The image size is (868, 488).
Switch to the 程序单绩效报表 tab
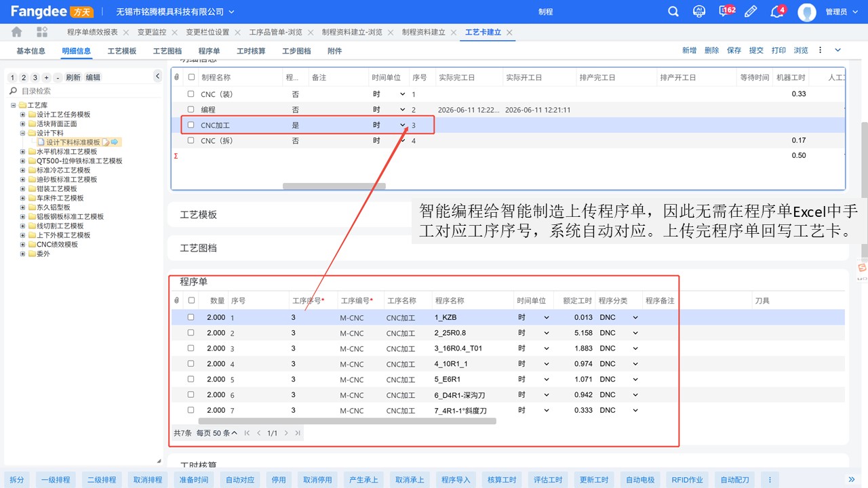coord(92,32)
